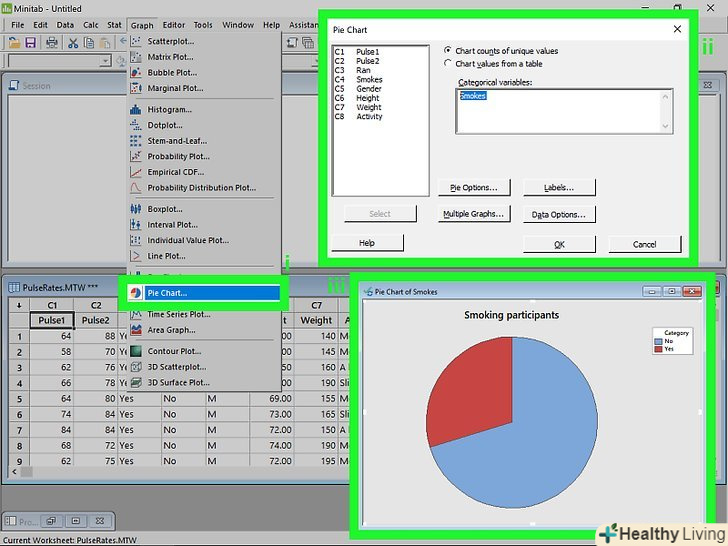728x546 pixels.
Task: Click the Labels button
Action: pos(559,188)
